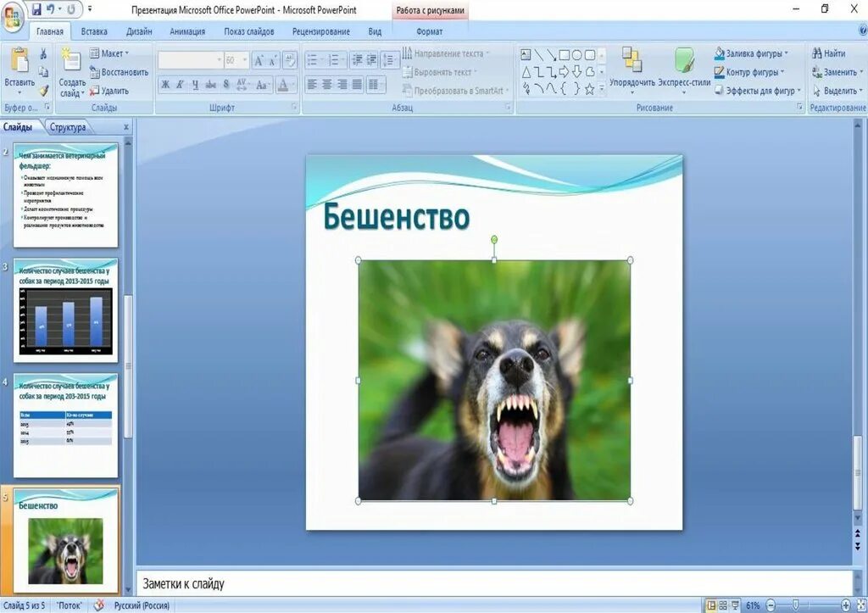868x613 pixels.
Task: Open the Заливка фигуры dropdown
Action: click(751, 53)
